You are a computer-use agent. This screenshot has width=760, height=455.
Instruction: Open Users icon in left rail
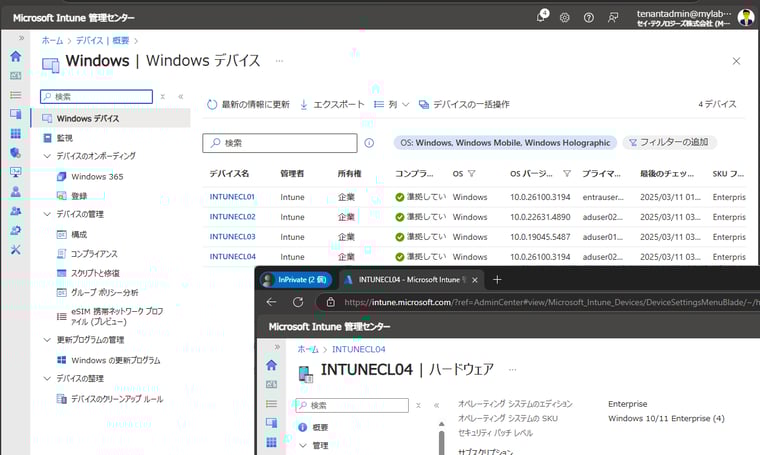click(x=16, y=192)
